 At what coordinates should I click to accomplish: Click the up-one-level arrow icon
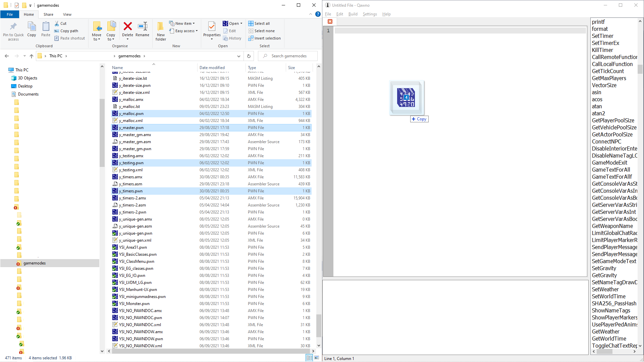[x=32, y=56]
